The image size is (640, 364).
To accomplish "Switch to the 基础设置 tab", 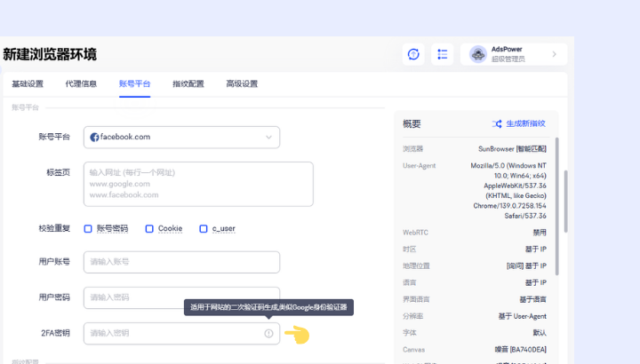I will click(28, 84).
